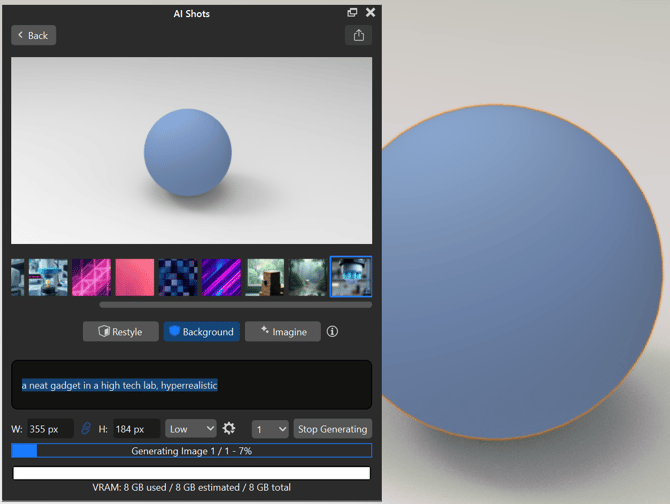Click the Generating Image progress bar
The width and height of the screenshot is (670, 504).
[x=191, y=451]
